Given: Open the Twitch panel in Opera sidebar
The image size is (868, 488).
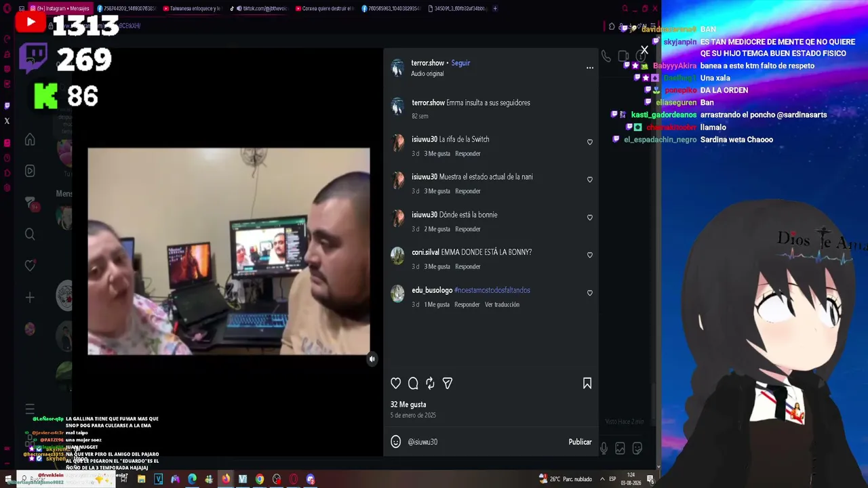Looking at the screenshot, I should pos(7,105).
